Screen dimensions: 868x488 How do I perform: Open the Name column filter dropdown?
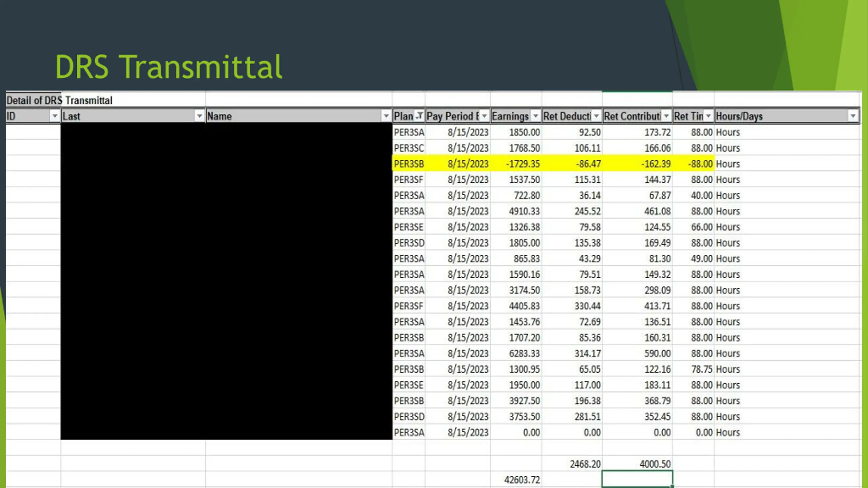pyautogui.click(x=386, y=116)
